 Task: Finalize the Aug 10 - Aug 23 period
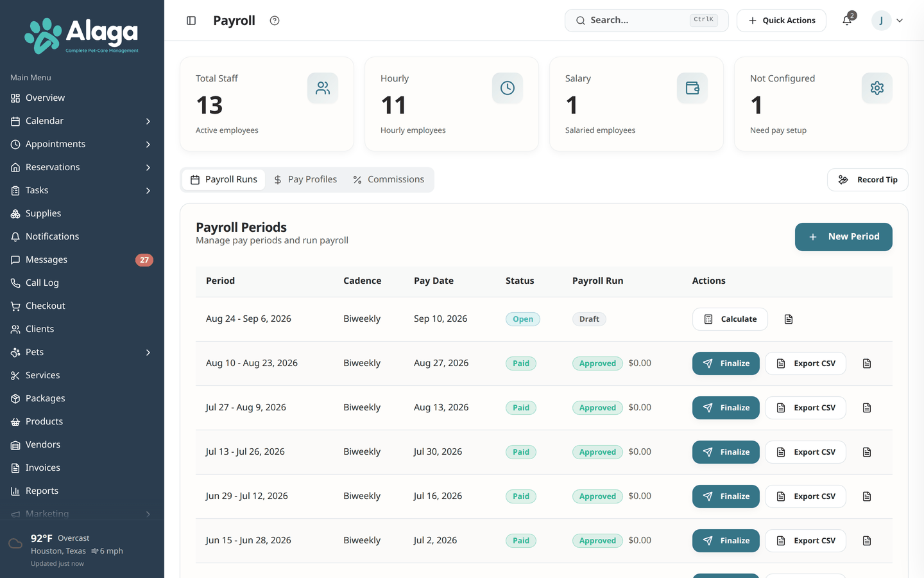[x=726, y=363]
